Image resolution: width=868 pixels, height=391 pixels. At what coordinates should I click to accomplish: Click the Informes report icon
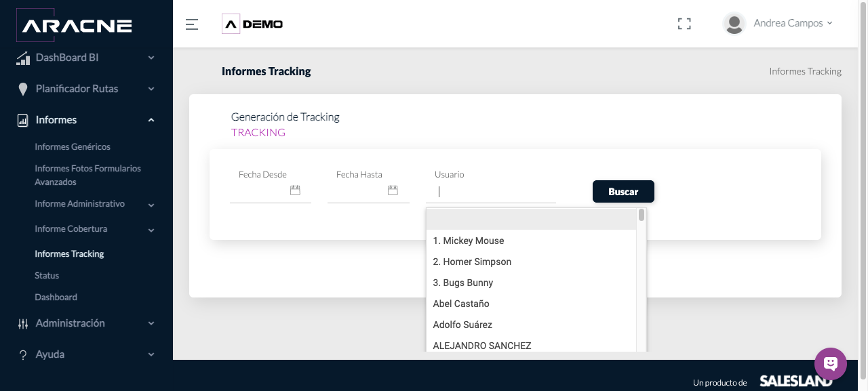[23, 120]
